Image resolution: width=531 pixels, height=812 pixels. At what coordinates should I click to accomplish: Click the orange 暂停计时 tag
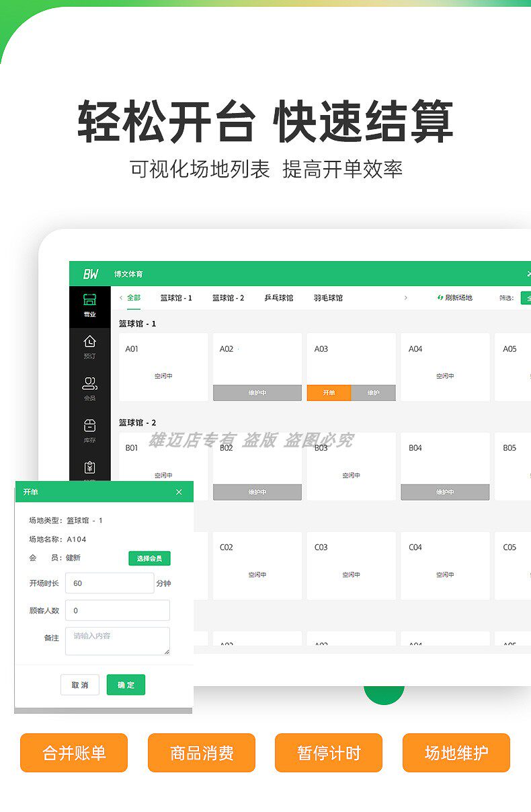click(329, 753)
